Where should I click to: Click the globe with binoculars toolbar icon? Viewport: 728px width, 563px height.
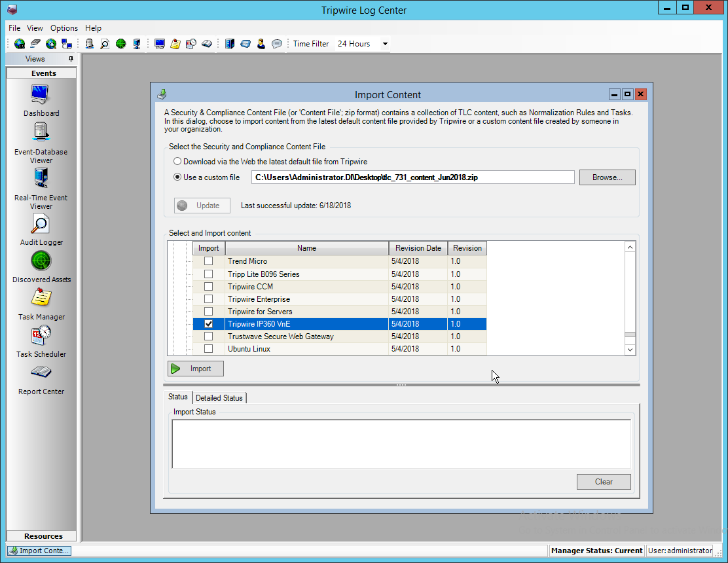point(20,44)
